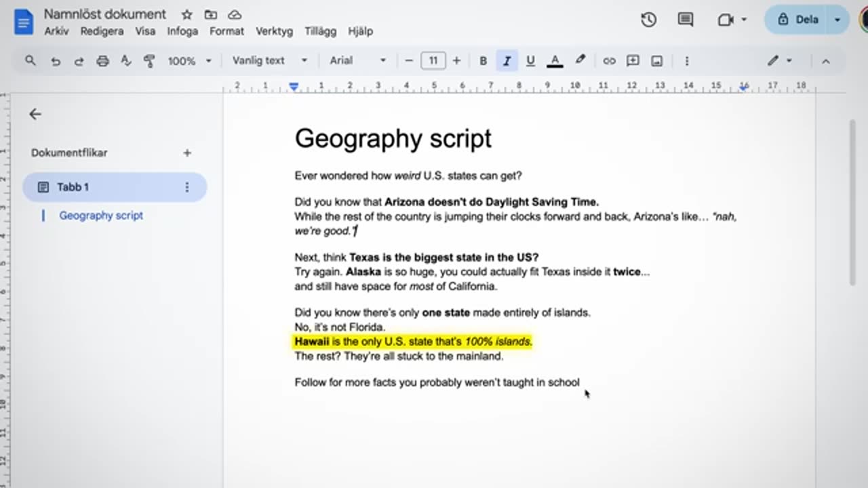868x488 pixels.
Task: Open the text color picker
Action: coord(555,61)
